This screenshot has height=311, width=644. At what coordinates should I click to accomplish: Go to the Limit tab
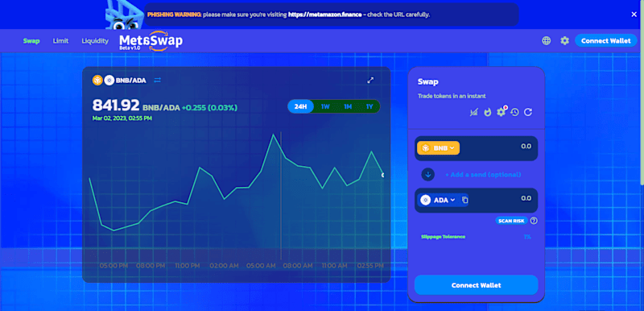point(61,40)
